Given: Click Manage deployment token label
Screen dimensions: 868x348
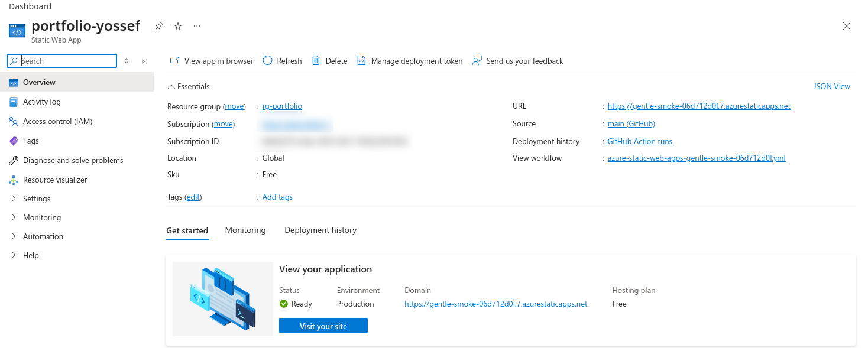Looking at the screenshot, I should (x=417, y=61).
